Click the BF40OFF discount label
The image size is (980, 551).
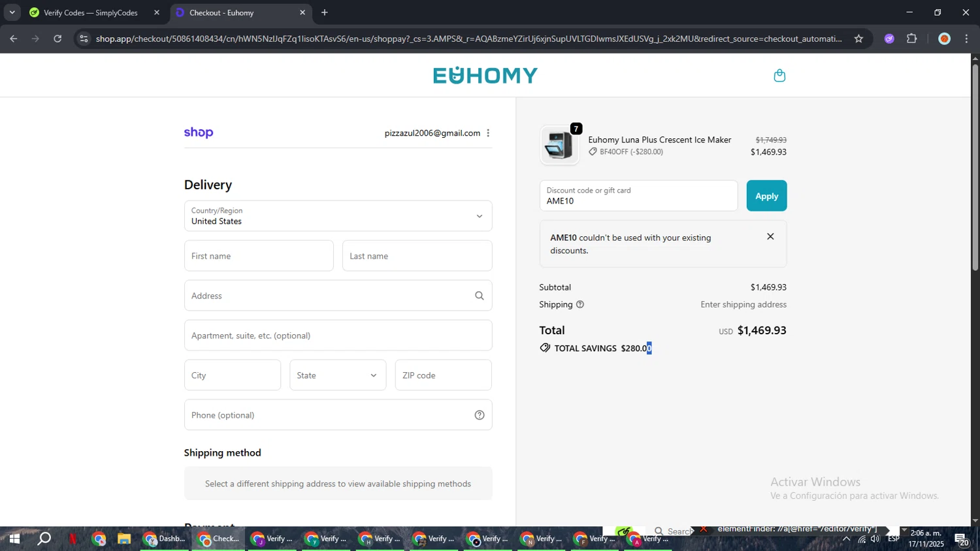coord(625,151)
